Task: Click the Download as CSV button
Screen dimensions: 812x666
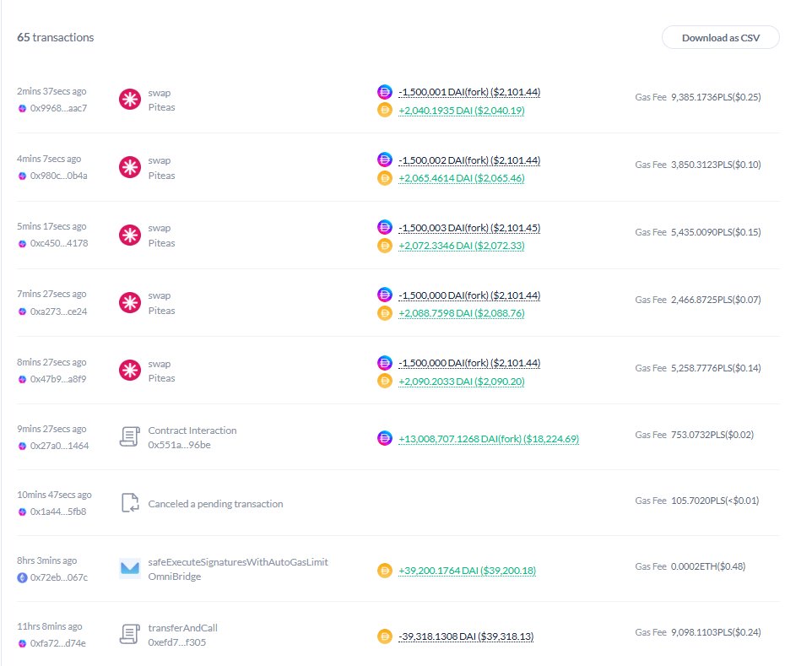Action: coord(720,38)
